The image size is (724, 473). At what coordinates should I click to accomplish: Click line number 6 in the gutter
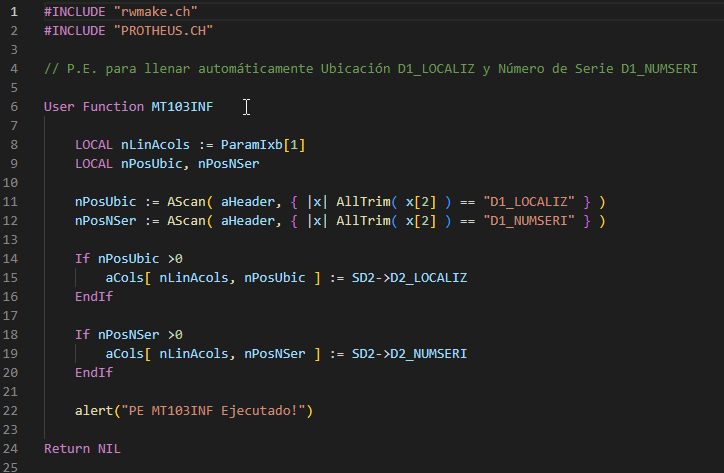click(14, 107)
